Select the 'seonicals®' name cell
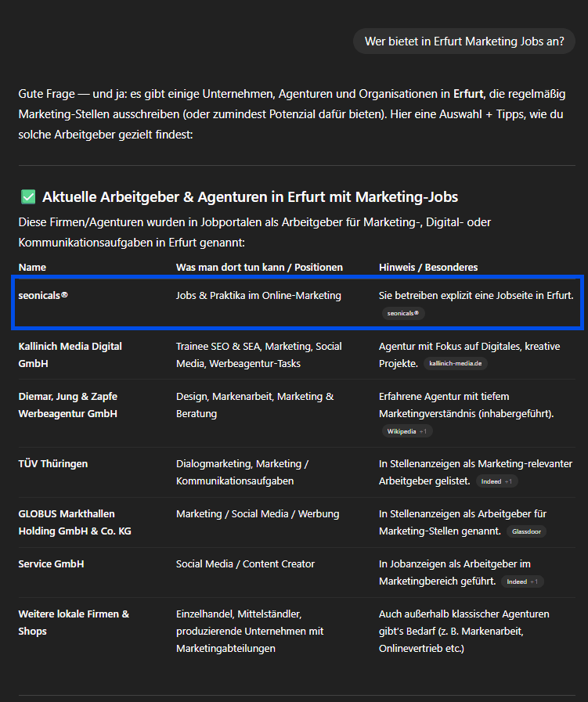The image size is (588, 702). 43,296
